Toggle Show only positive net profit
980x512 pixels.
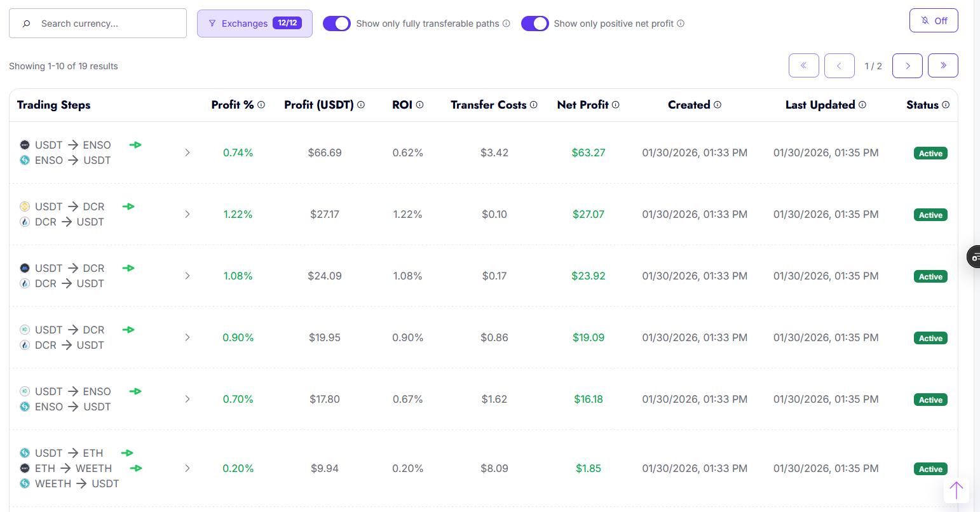coord(535,24)
